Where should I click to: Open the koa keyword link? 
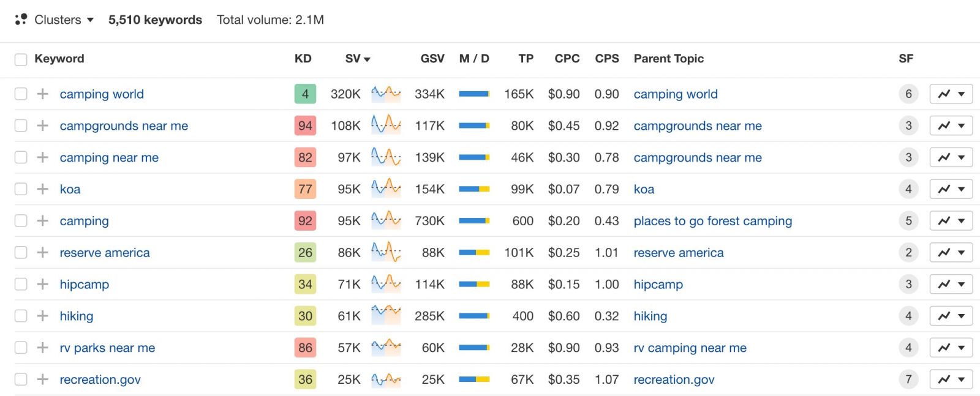pyautogui.click(x=70, y=189)
